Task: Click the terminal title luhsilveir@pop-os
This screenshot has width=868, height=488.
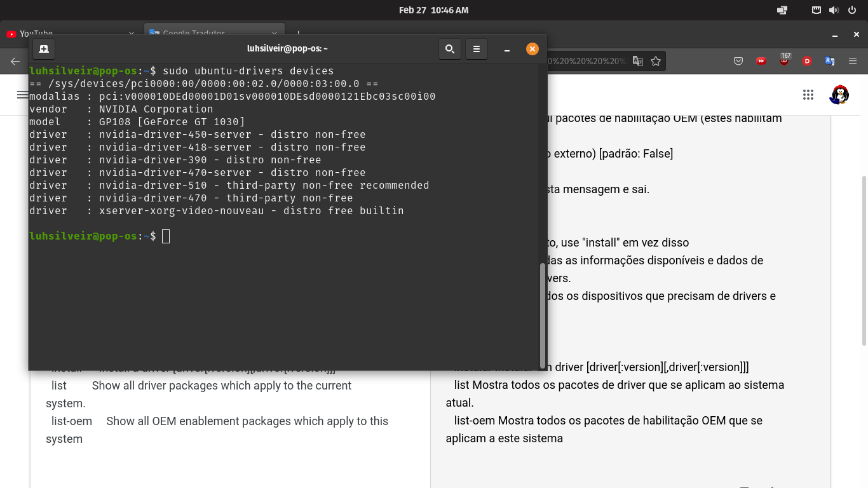Action: click(x=288, y=49)
